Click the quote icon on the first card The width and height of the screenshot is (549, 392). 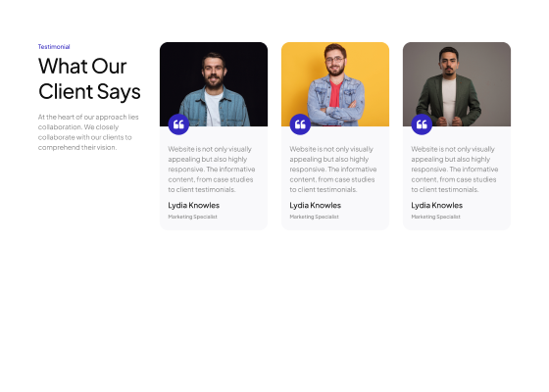[178, 124]
